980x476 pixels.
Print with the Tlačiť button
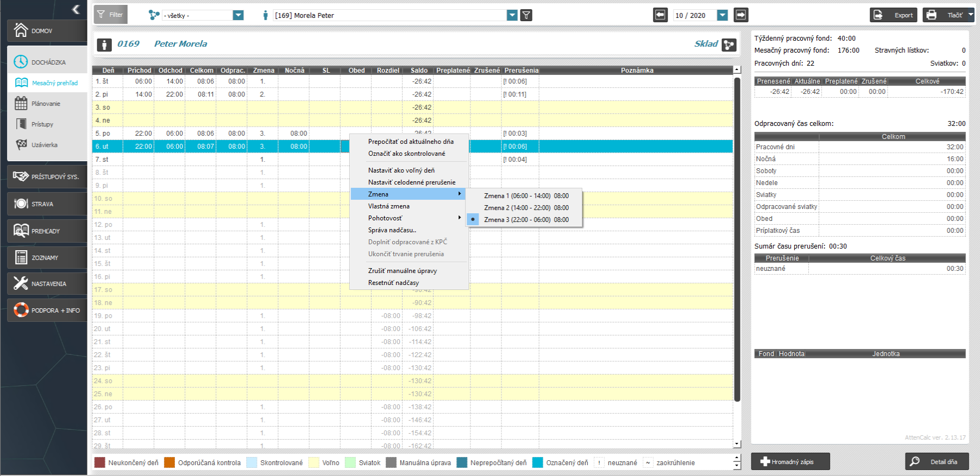(x=944, y=15)
